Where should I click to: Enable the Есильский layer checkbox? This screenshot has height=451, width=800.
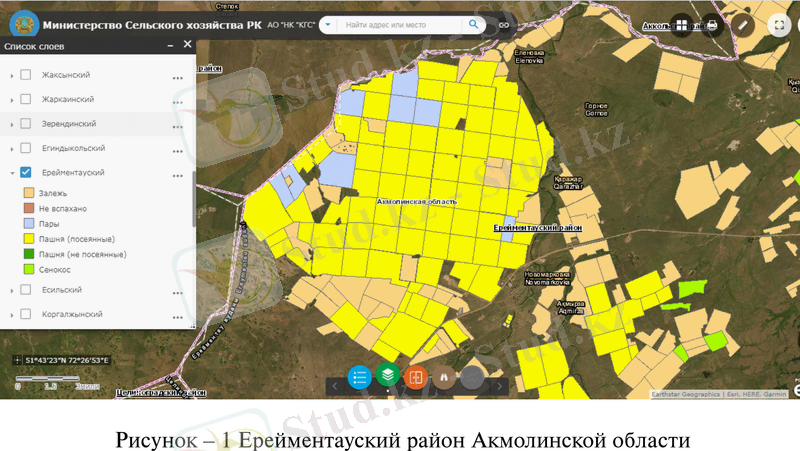coord(26,290)
